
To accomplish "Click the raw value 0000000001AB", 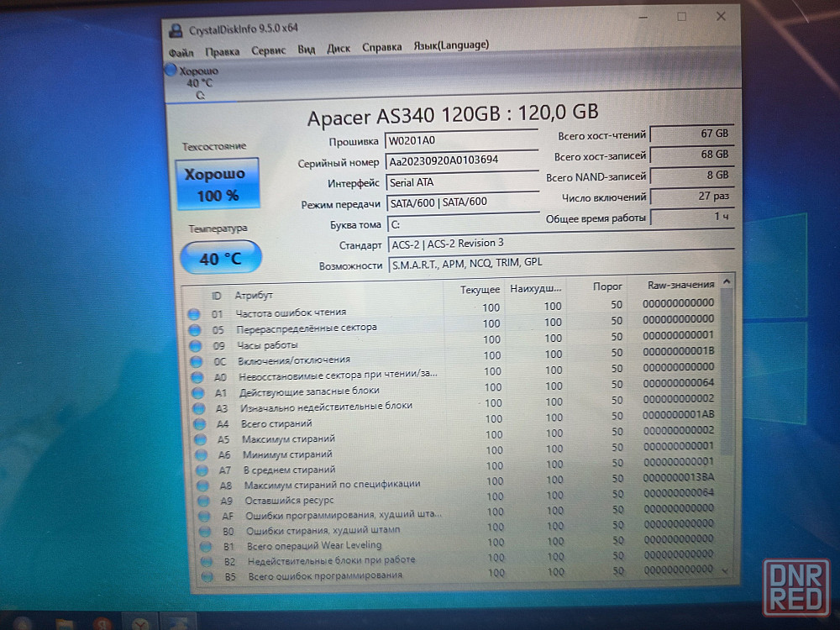I will pyautogui.click(x=678, y=415).
